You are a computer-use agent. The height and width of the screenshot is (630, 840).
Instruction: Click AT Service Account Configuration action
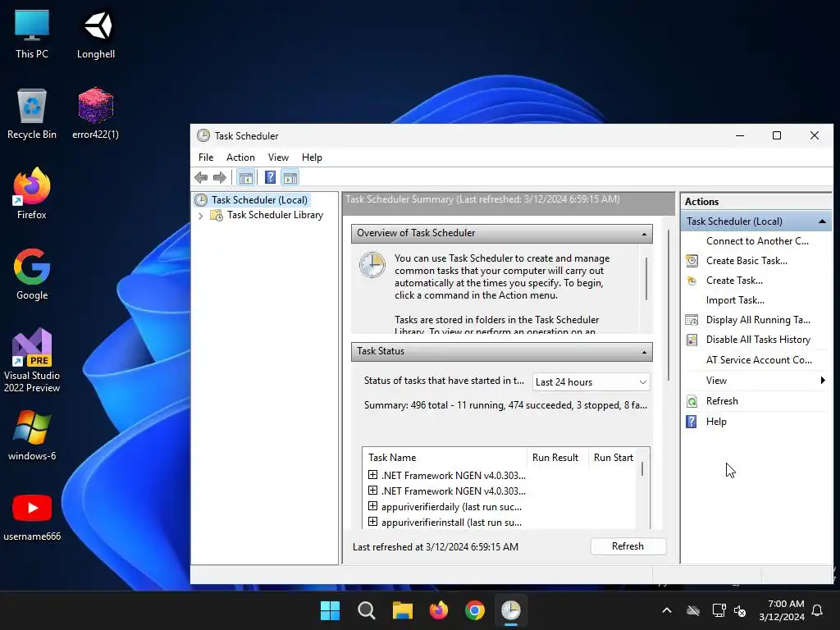[x=759, y=360]
